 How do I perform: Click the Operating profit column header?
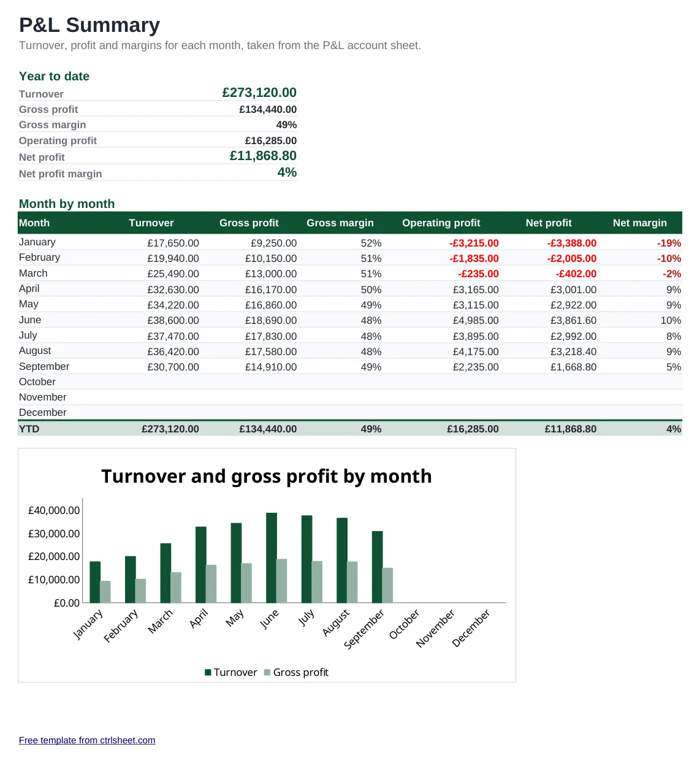click(441, 223)
